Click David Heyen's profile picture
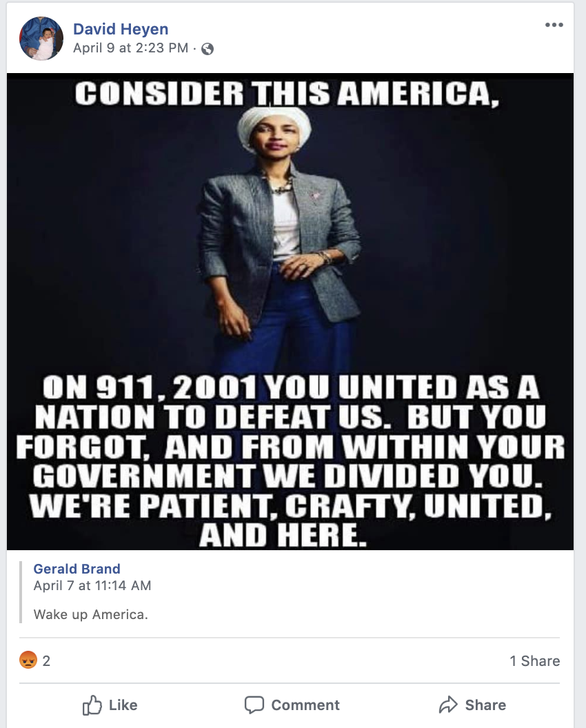This screenshot has width=586, height=728. (41, 39)
